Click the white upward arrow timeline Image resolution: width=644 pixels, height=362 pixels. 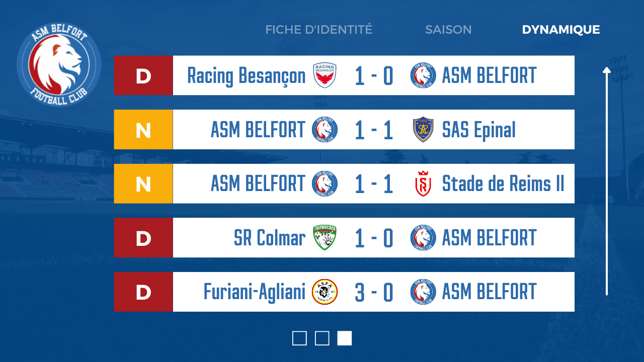[x=607, y=180]
